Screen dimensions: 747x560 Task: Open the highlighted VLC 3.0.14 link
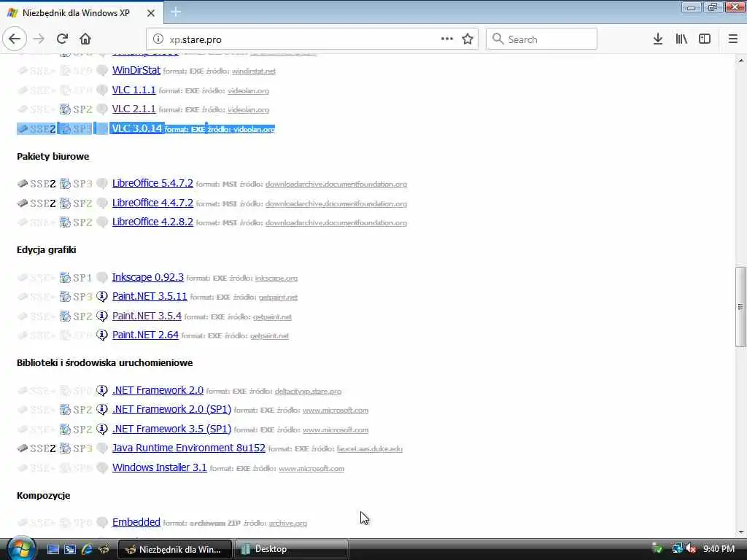pyautogui.click(x=136, y=128)
